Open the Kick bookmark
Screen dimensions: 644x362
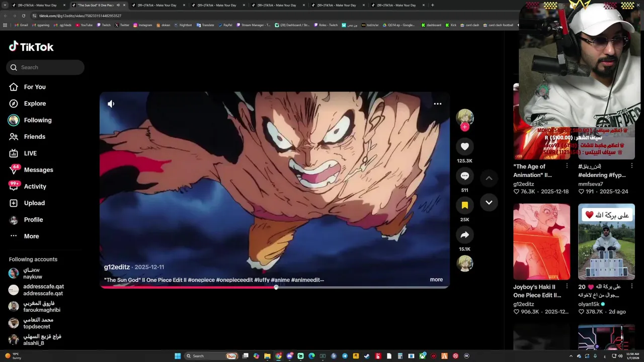(451, 25)
